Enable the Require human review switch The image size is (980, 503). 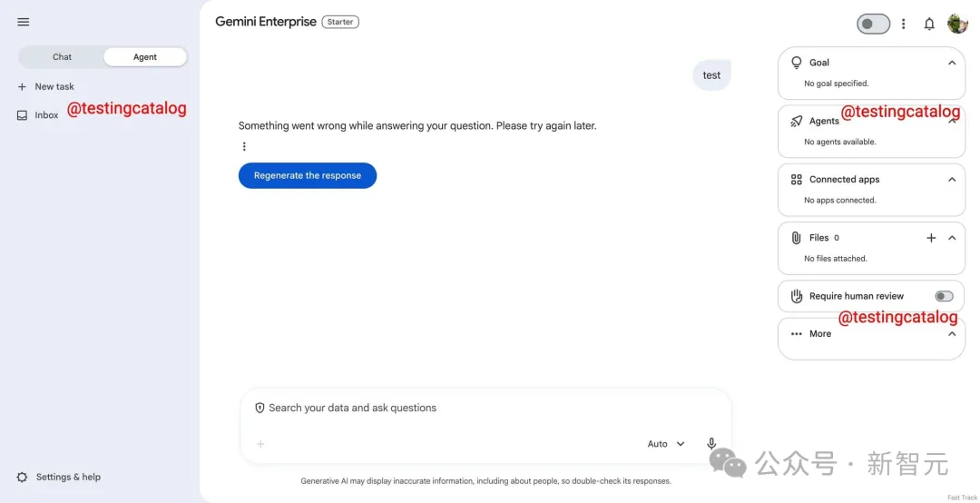(944, 296)
